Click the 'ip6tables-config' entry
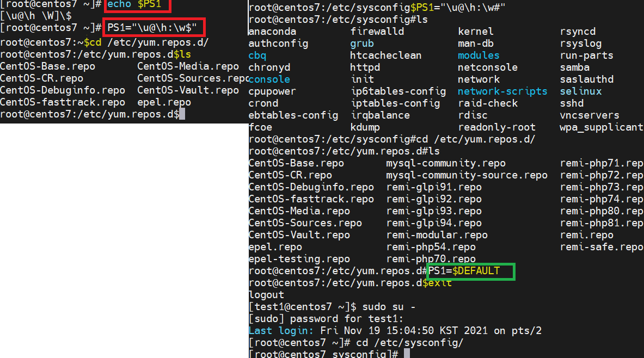644x358 pixels. [398, 91]
